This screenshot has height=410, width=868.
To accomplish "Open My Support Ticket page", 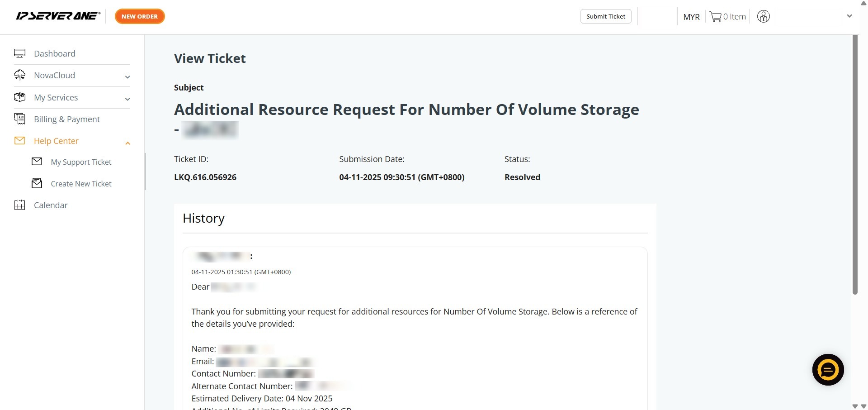I will 81,162.
